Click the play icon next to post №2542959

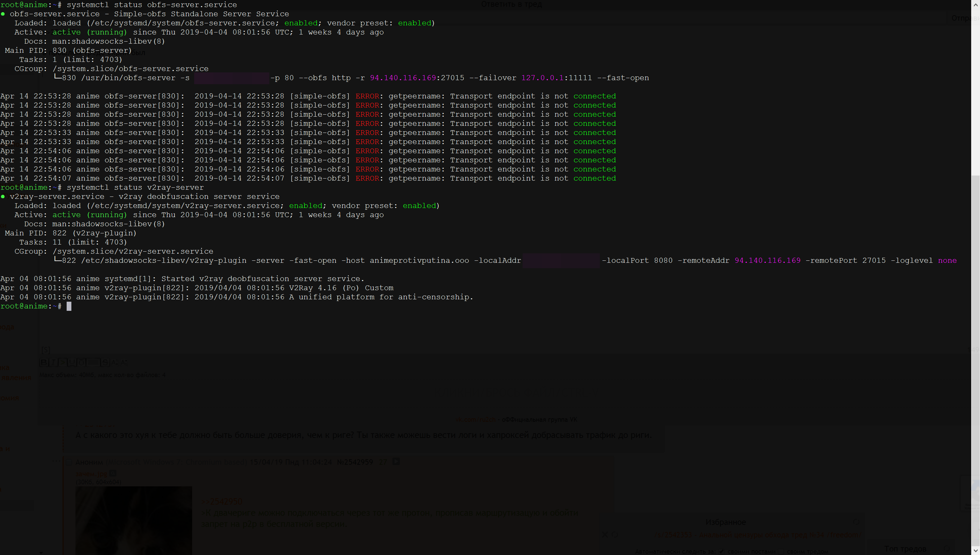pos(396,462)
